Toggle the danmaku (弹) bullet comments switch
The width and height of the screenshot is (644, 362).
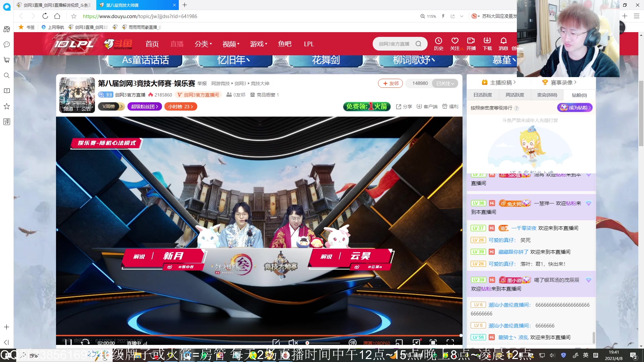(x=353, y=342)
